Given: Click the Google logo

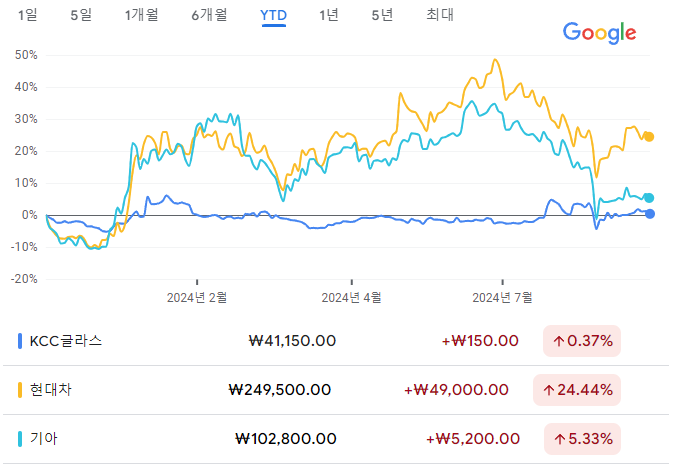Looking at the screenshot, I should [x=599, y=33].
